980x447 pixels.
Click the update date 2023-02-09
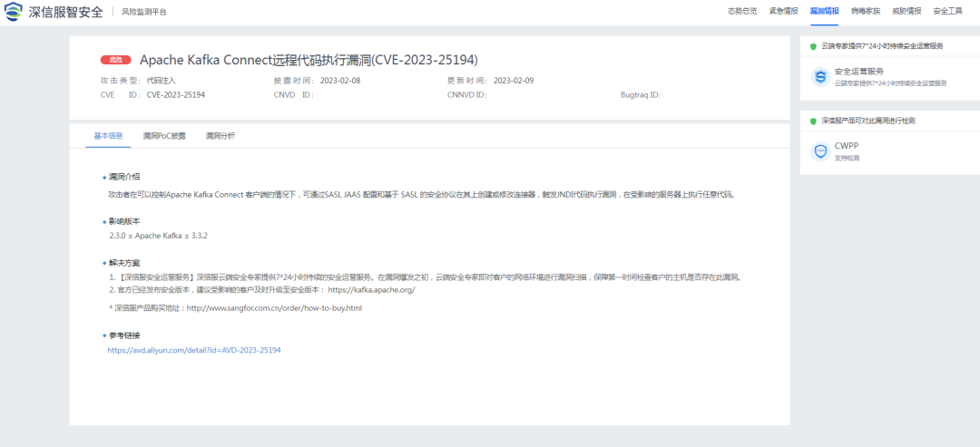[x=514, y=81]
